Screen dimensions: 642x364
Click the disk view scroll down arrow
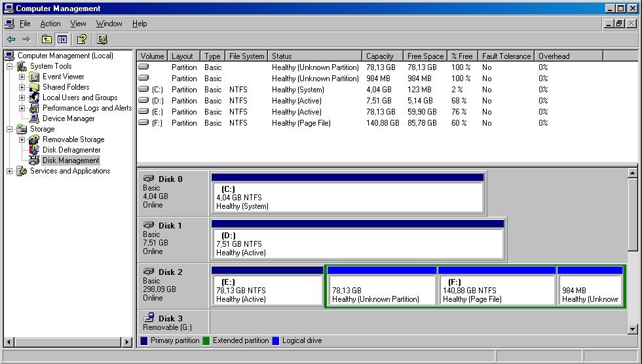[632, 329]
